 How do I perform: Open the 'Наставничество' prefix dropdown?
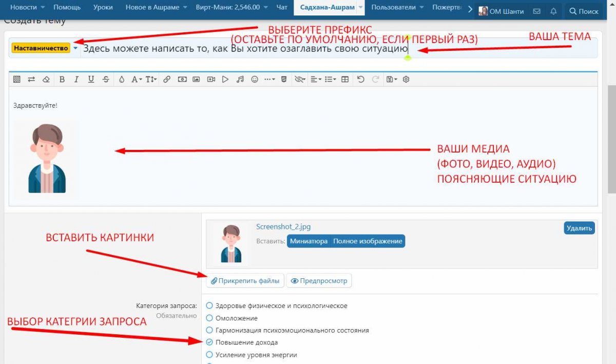click(x=45, y=48)
